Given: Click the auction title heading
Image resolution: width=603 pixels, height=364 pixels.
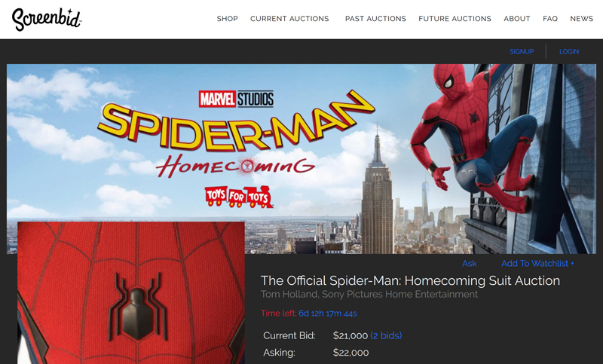Looking at the screenshot, I should pyautogui.click(x=410, y=280).
